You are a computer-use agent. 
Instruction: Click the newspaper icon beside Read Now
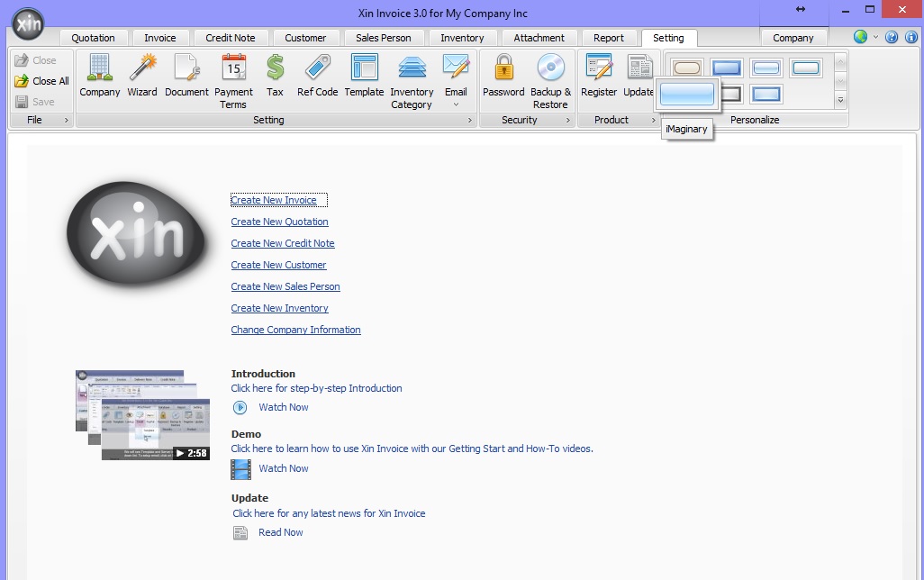(240, 533)
